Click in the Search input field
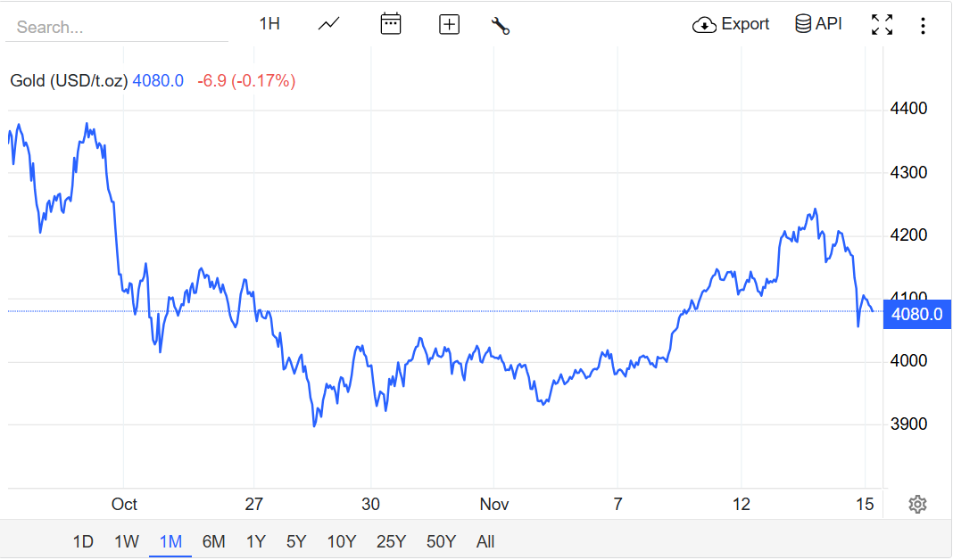Viewport: 953px width, 560px height. [x=116, y=27]
